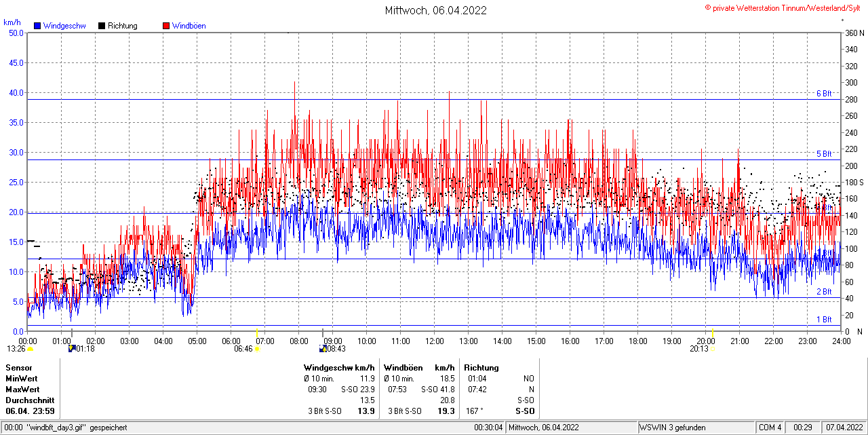Click the current wind speed 13.9
This screenshot has width=868, height=435.
click(366, 411)
